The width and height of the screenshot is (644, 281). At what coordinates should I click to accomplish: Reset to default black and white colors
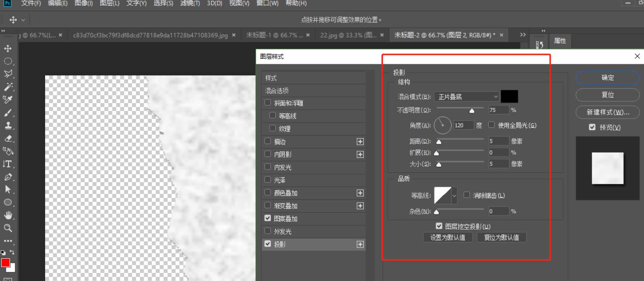pos(3,252)
